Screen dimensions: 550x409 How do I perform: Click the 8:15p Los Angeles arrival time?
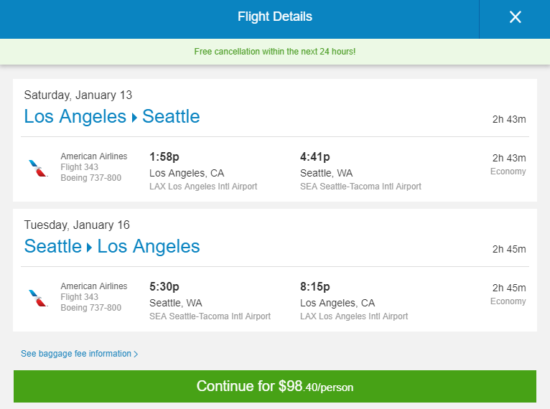coord(315,287)
